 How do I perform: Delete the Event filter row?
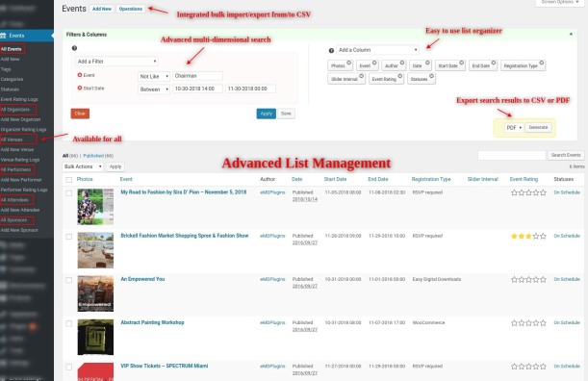pyautogui.click(x=80, y=75)
